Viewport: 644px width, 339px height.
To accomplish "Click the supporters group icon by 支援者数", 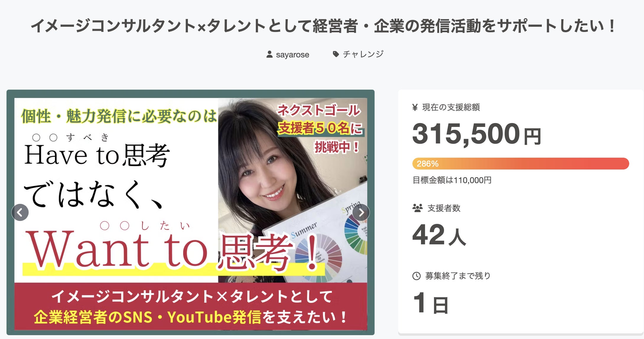I will [417, 208].
